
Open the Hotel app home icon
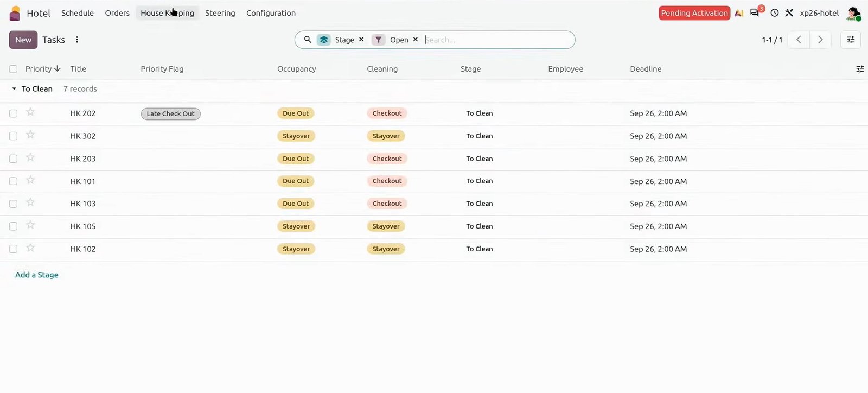coord(15,13)
